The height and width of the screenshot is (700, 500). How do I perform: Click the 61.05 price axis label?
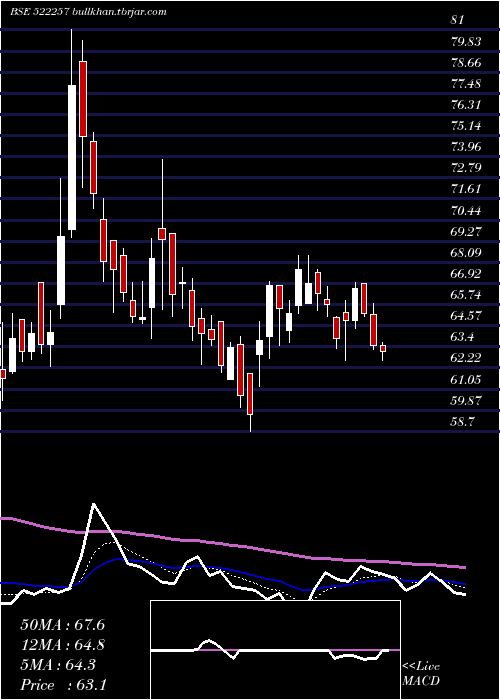point(466,379)
